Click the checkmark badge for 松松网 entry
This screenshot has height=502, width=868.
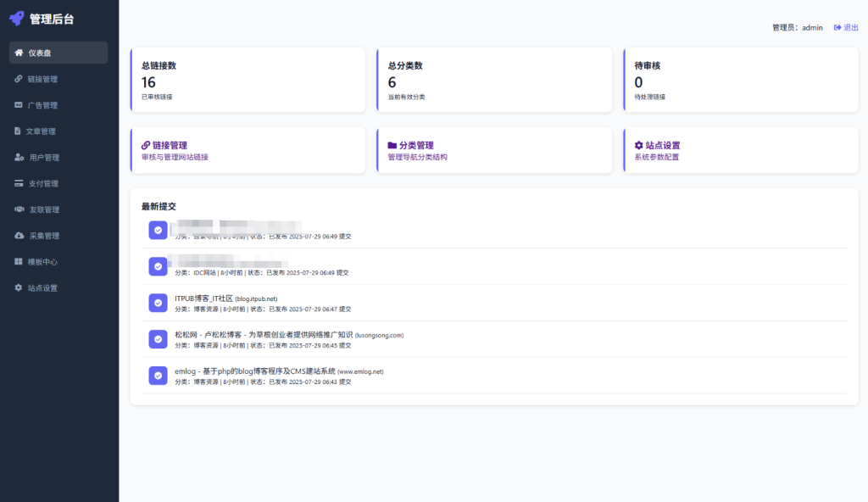point(158,339)
